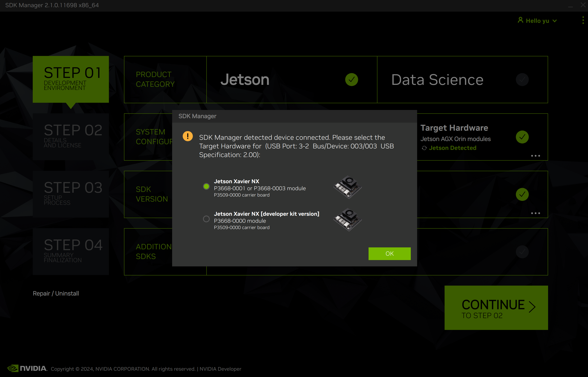Click the user profile icon
This screenshot has width=588, height=377.
(x=520, y=20)
